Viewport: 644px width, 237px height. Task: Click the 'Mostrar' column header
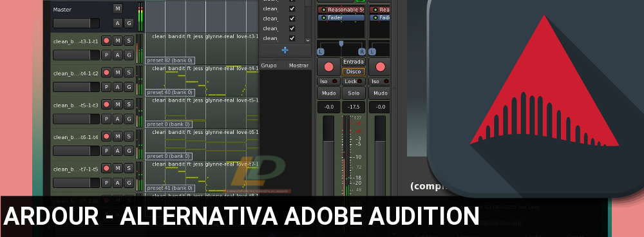click(298, 65)
